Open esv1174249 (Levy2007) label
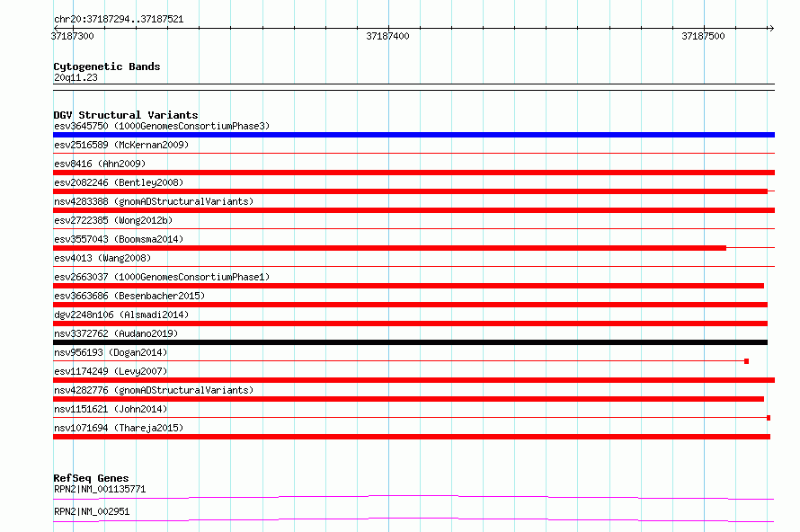Viewport: 800px width, 532px height. 111,371
